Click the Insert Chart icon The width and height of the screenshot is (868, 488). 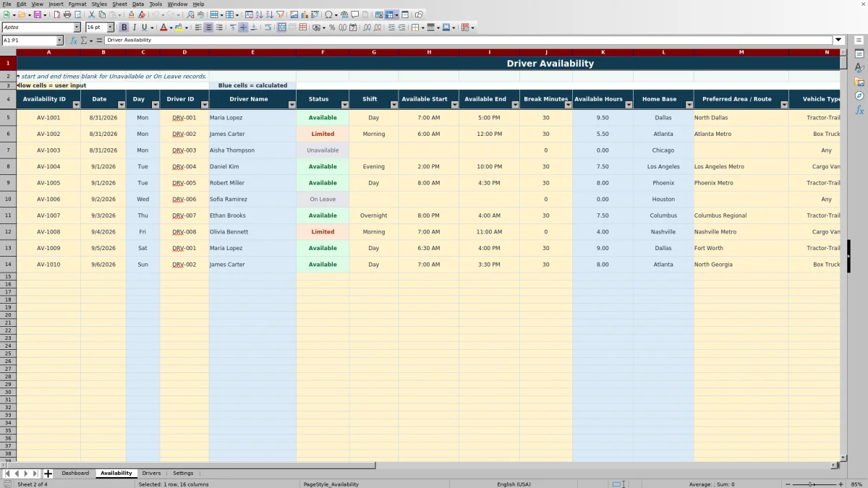305,14
